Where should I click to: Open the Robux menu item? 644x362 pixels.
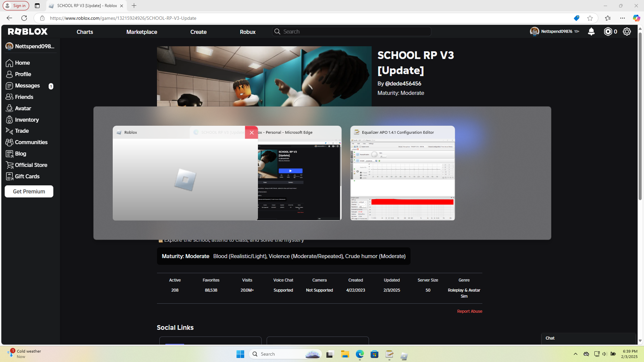click(248, 32)
